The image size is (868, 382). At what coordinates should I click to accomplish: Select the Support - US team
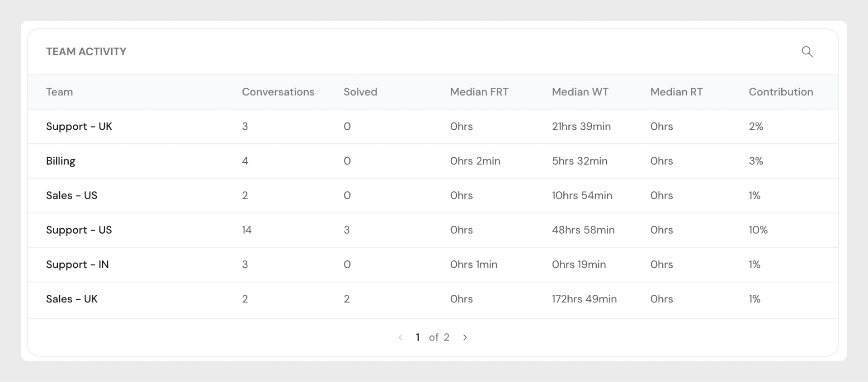(79, 230)
